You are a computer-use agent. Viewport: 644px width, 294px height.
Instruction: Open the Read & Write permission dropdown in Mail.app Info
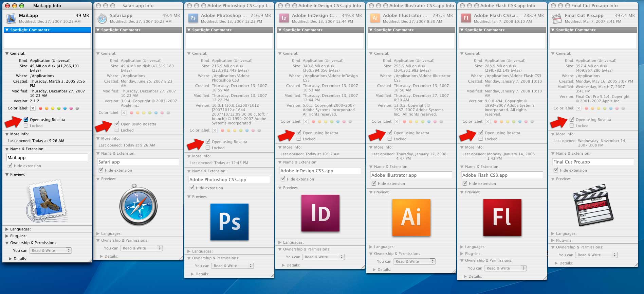click(51, 250)
